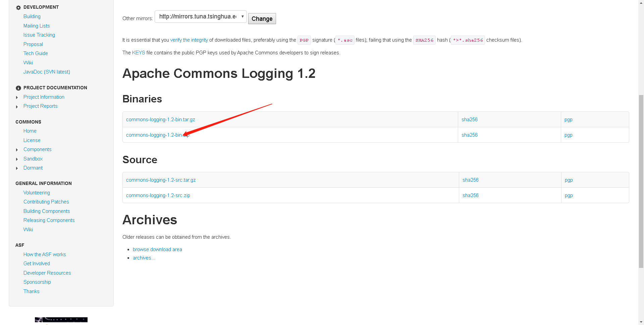Expand the Project Reports arrow
The width and height of the screenshot is (644, 325).
pyautogui.click(x=17, y=106)
